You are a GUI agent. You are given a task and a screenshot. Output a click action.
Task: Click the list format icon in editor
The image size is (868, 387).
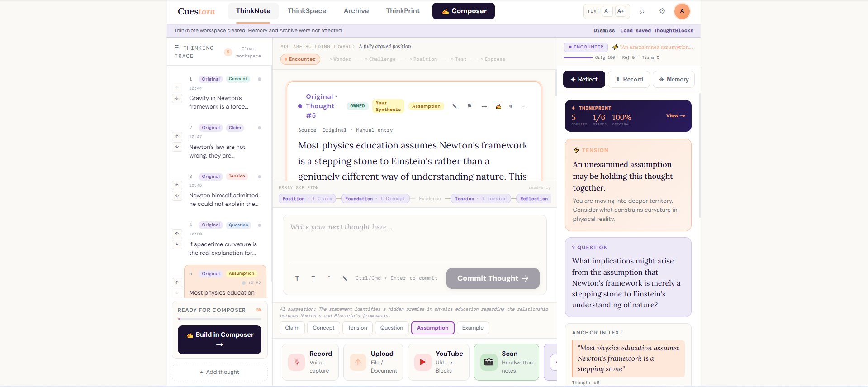[313, 278]
